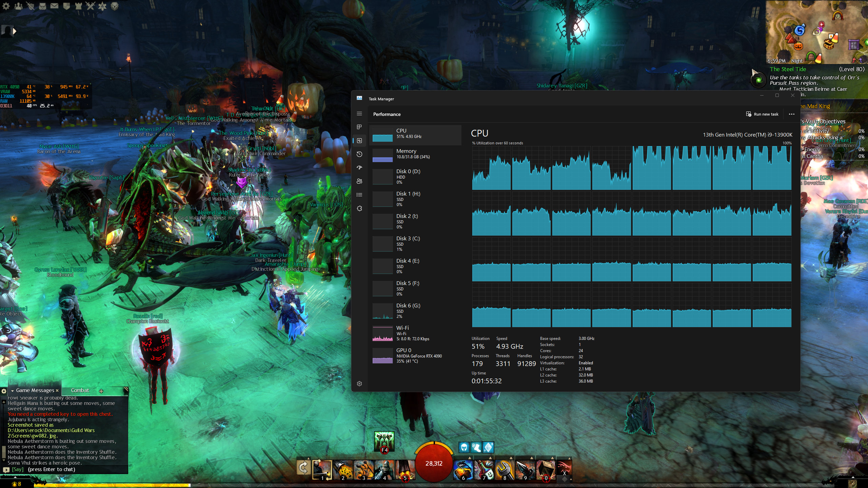The width and height of the screenshot is (868, 488).
Task: Open Task Manager more options ellipsis
Action: (792, 114)
